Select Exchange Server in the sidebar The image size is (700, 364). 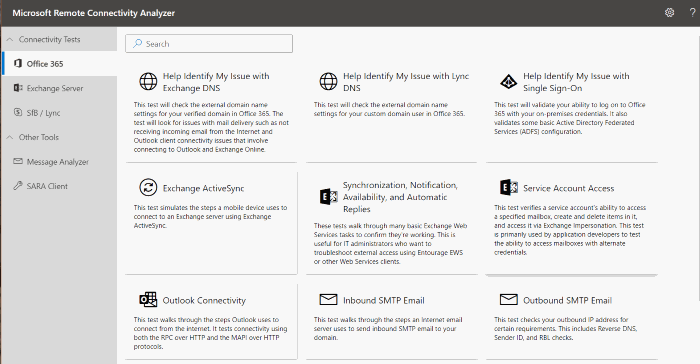pyautogui.click(x=59, y=88)
